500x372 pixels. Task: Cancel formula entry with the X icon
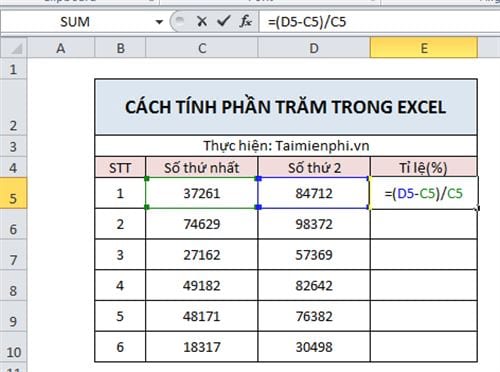click(x=202, y=22)
